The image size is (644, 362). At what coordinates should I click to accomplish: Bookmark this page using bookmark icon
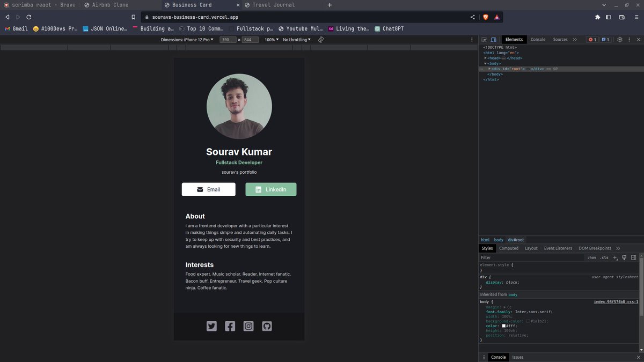tap(134, 17)
